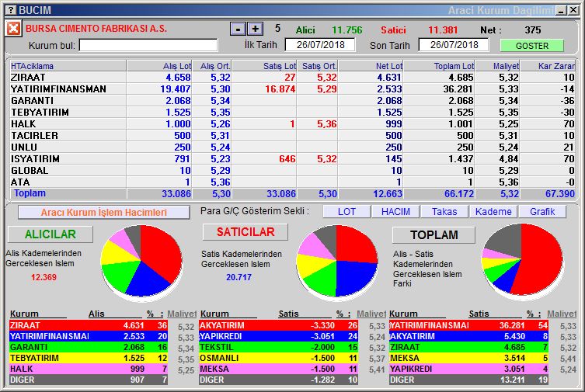Select the GLOBAL row

coord(292,170)
